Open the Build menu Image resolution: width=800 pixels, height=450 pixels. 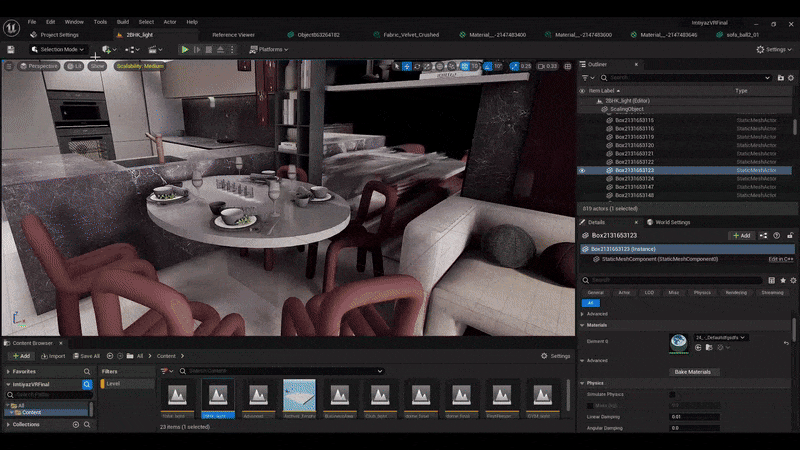pyautogui.click(x=123, y=21)
